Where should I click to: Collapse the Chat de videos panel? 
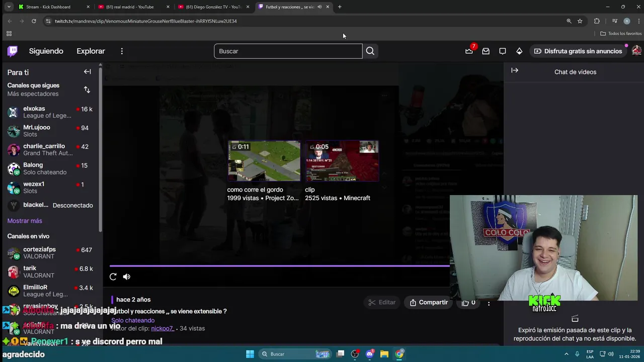515,70
